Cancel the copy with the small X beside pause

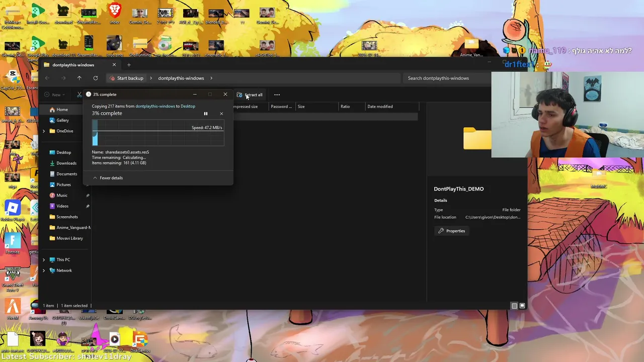click(221, 114)
